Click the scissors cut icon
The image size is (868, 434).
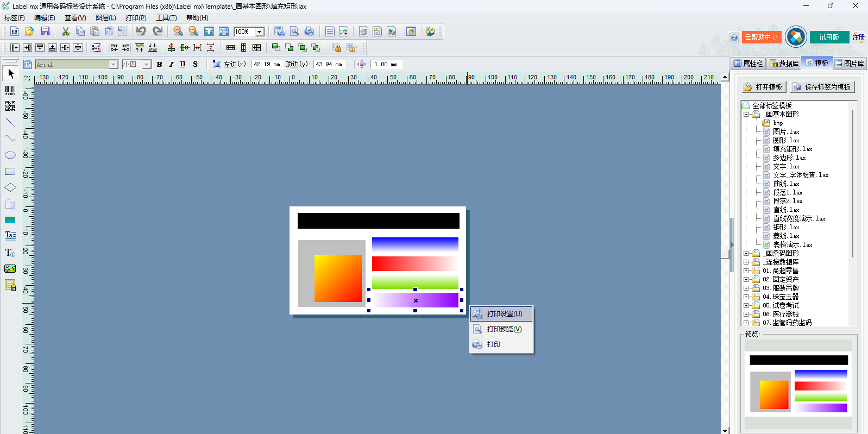(66, 32)
